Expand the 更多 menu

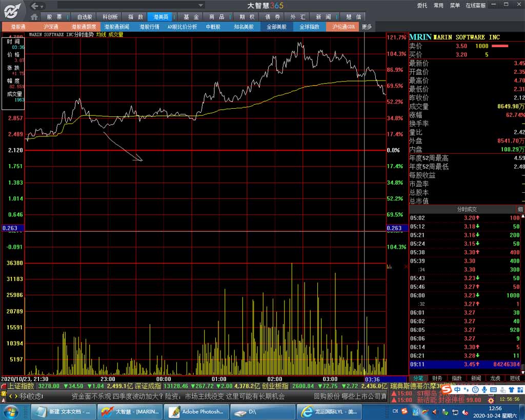(x=367, y=27)
